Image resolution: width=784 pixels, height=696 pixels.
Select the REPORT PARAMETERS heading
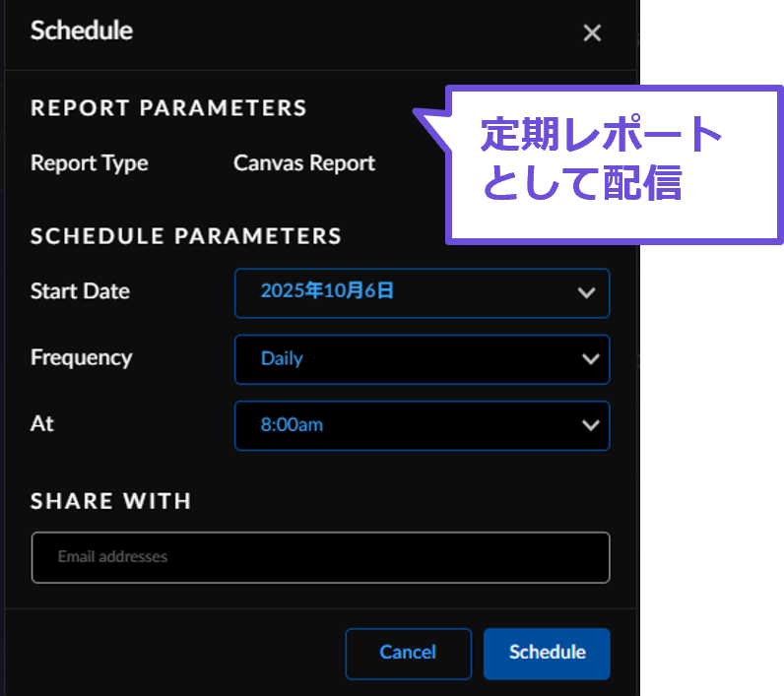pos(168,108)
